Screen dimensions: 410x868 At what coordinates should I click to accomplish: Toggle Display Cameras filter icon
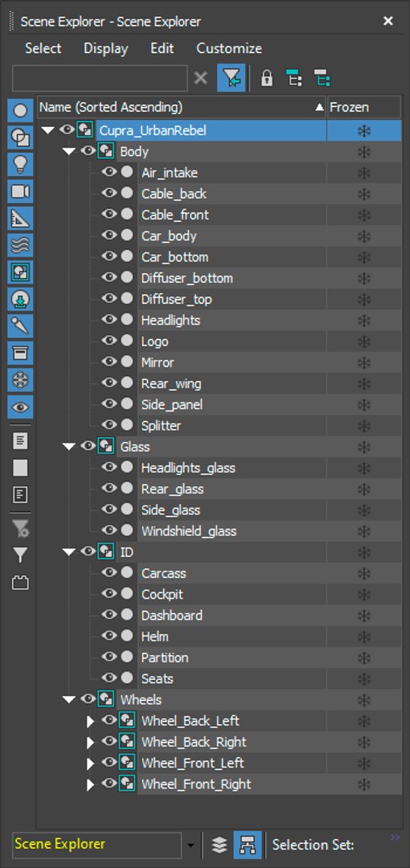[x=20, y=191]
